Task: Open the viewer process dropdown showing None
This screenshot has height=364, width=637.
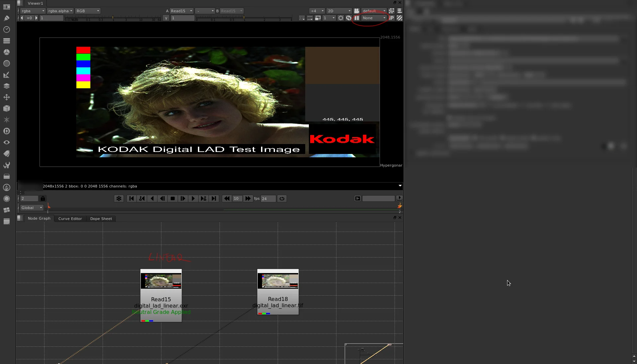Action: [374, 18]
